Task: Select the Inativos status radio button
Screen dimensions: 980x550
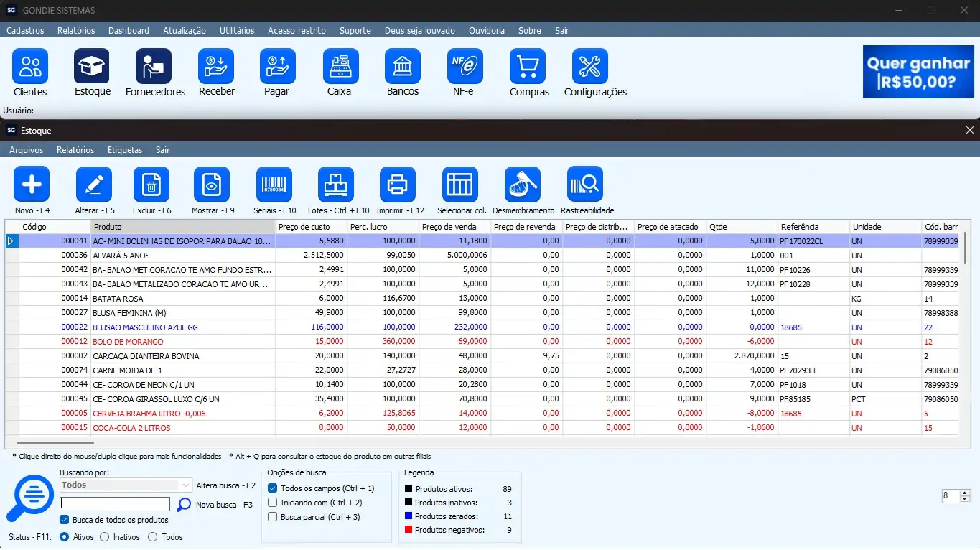Action: pos(105,537)
